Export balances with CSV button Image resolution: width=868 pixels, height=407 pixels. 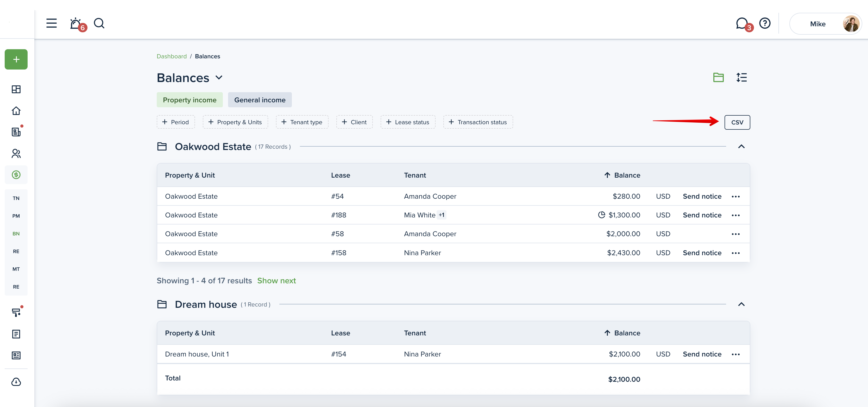[x=737, y=122]
